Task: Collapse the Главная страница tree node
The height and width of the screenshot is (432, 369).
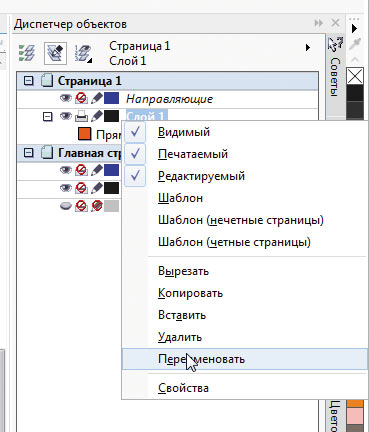Action: click(29, 153)
